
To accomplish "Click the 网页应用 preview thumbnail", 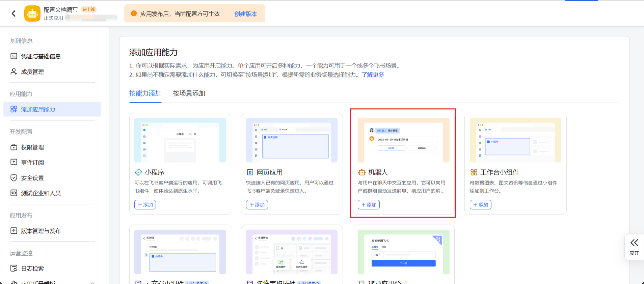I will click(x=292, y=140).
